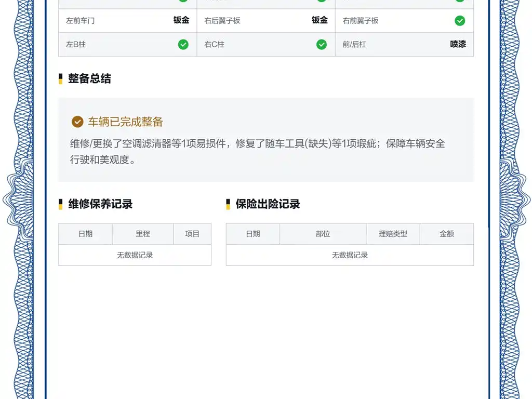Click the brown check icon beside 车辆已完成整备
Screen dimensions: 532x399
[77, 122]
